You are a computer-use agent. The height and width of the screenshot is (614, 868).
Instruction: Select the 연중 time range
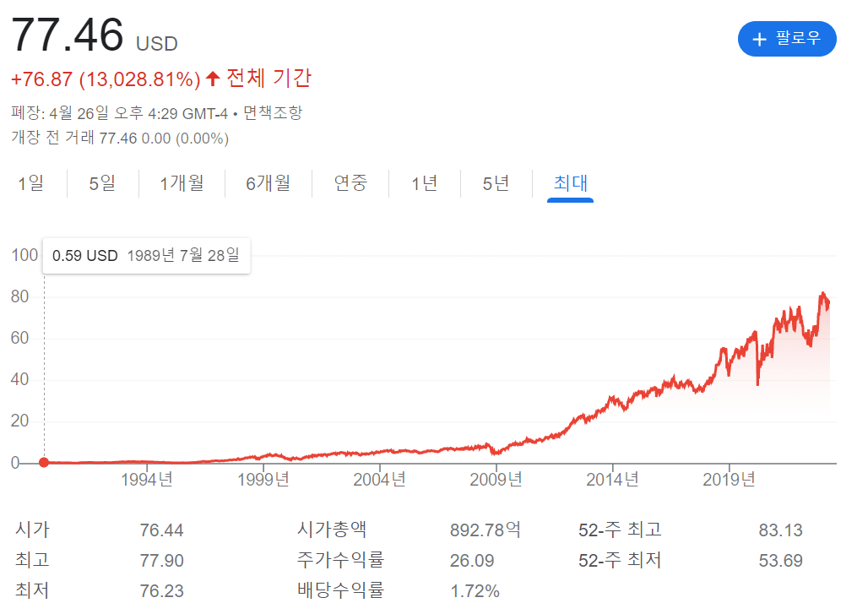click(350, 183)
